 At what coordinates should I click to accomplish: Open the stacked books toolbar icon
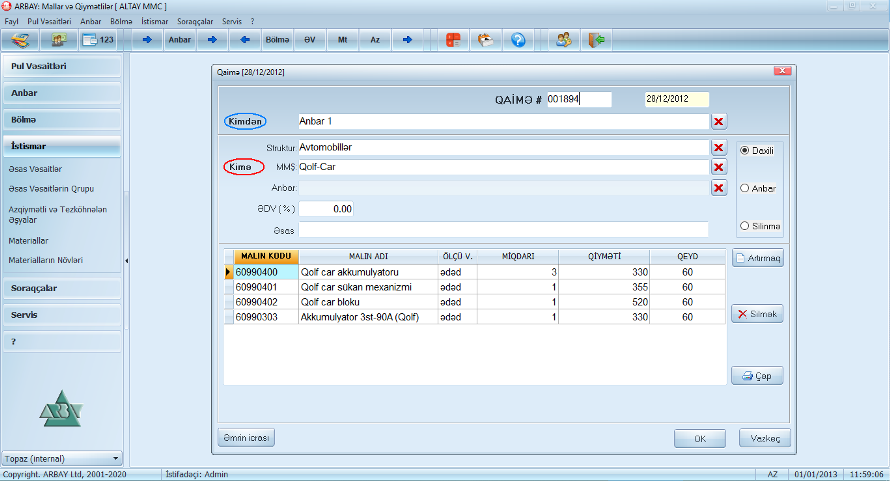tap(20, 40)
